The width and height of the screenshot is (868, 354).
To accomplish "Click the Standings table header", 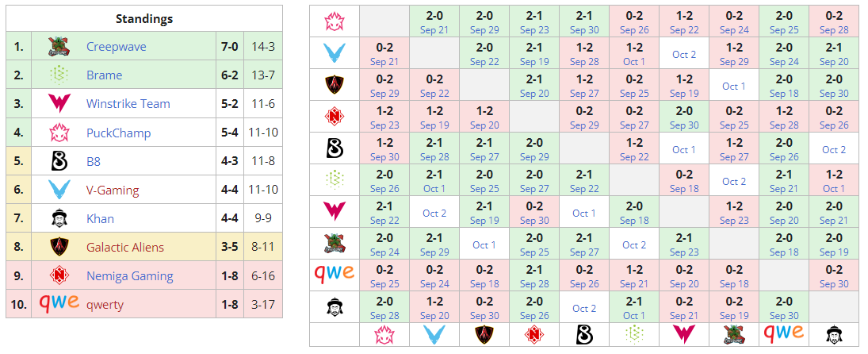I will coord(143,18).
